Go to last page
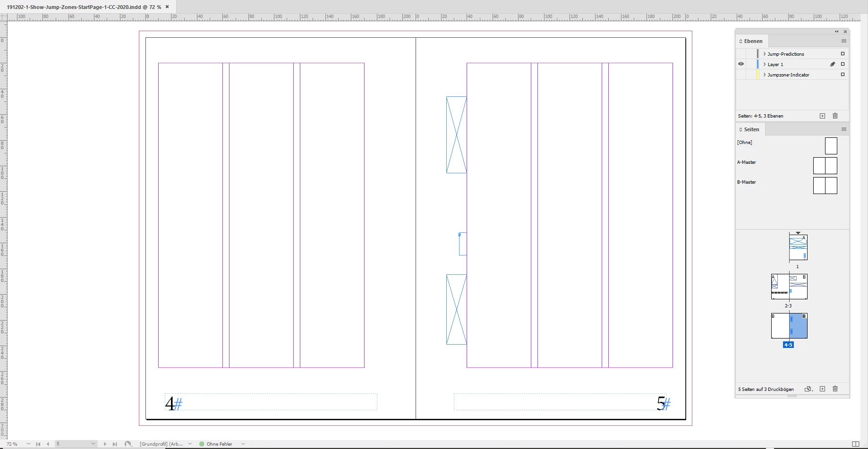868x449 pixels. [114, 444]
